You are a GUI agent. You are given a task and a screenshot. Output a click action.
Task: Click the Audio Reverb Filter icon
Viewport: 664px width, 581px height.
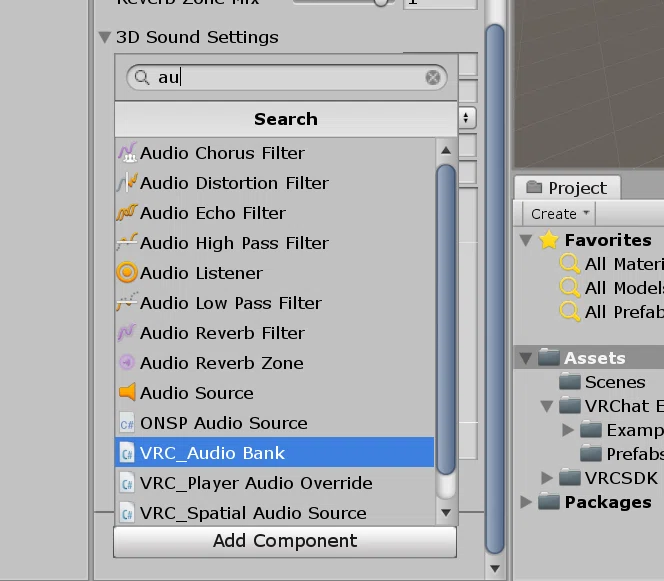(127, 333)
